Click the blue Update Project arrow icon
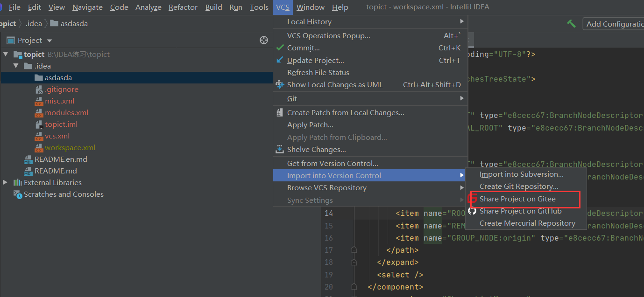 (280, 60)
